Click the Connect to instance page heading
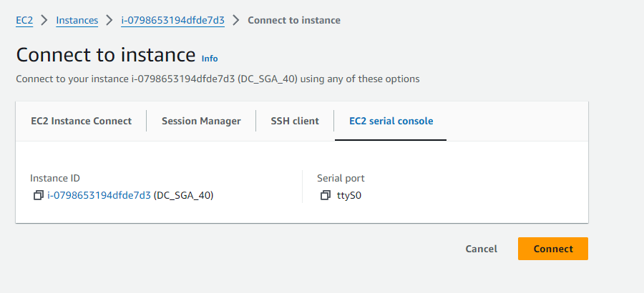The width and height of the screenshot is (644, 293). point(106,55)
